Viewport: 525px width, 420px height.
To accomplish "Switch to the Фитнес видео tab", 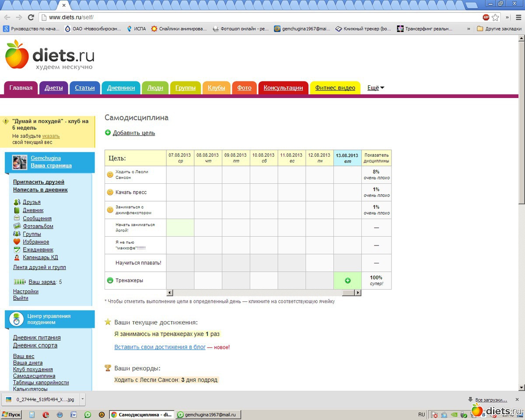I will point(335,88).
